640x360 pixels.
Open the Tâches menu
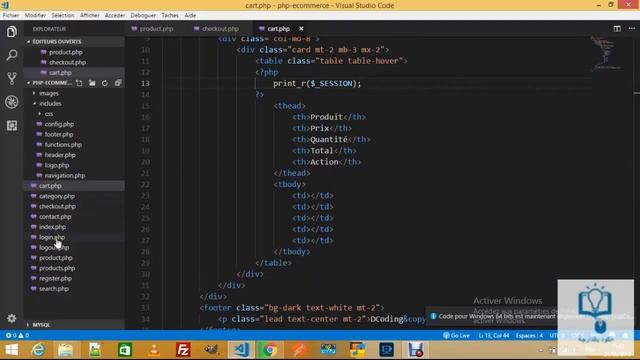[x=170, y=15]
